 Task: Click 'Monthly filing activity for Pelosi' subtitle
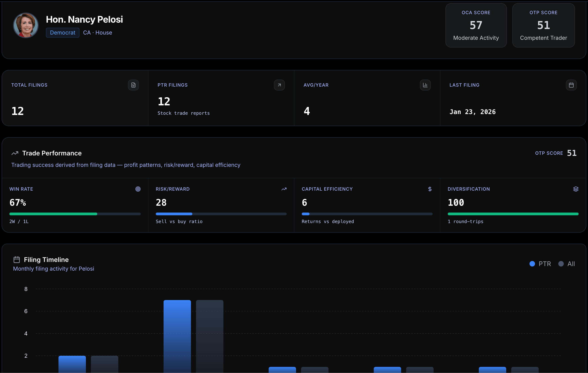click(53, 269)
